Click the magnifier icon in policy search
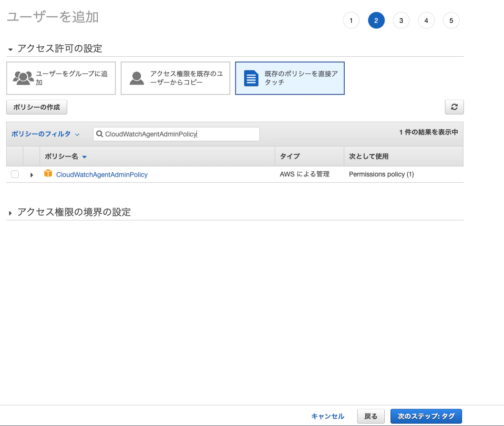 [100, 134]
